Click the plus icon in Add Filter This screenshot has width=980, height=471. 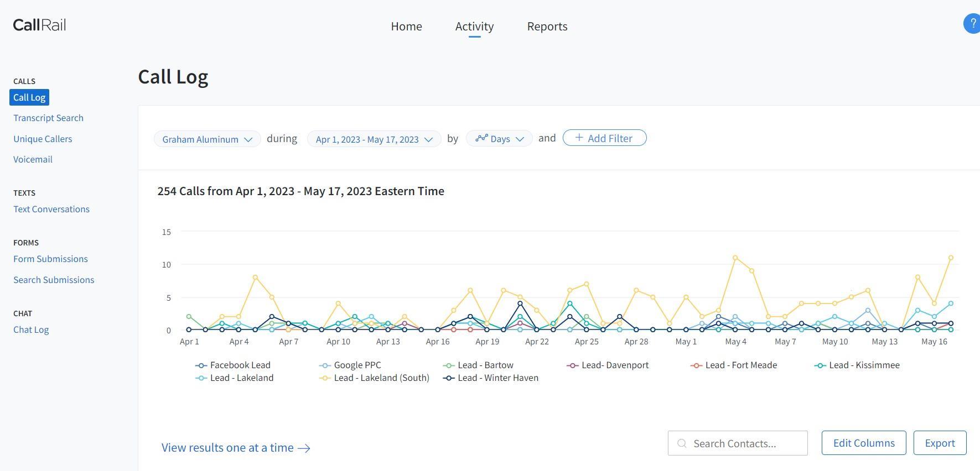tap(579, 138)
